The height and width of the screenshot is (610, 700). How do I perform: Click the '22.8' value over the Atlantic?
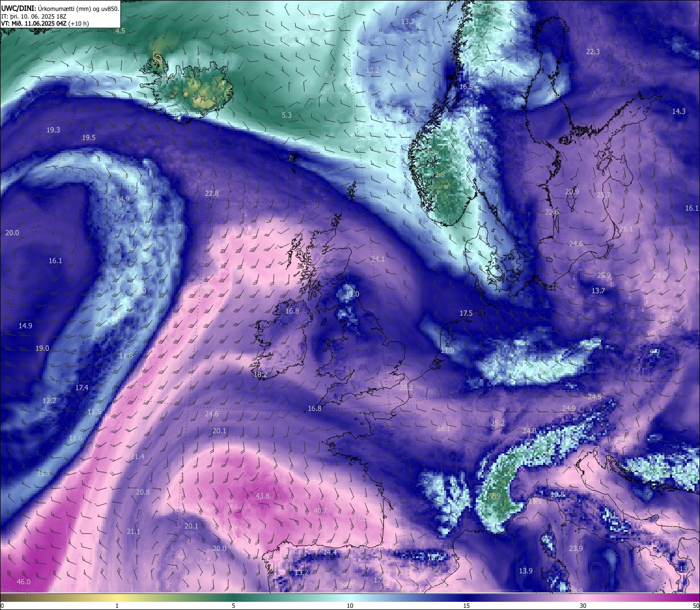212,194
